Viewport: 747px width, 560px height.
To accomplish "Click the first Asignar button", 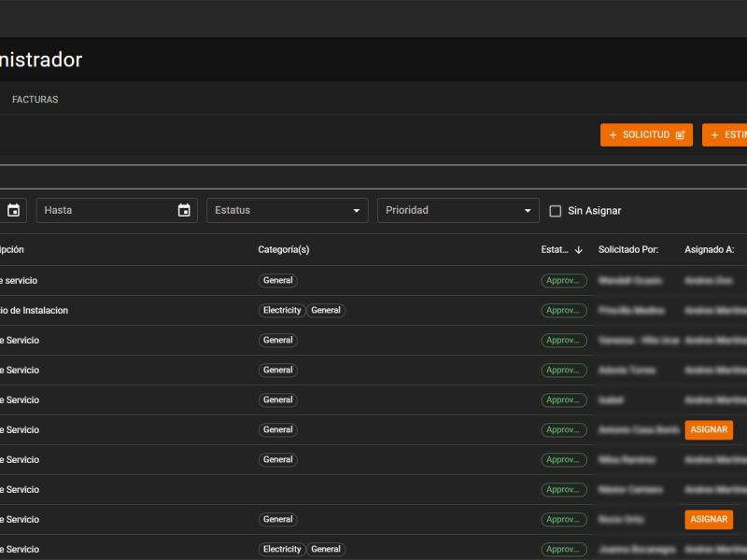I will [709, 430].
